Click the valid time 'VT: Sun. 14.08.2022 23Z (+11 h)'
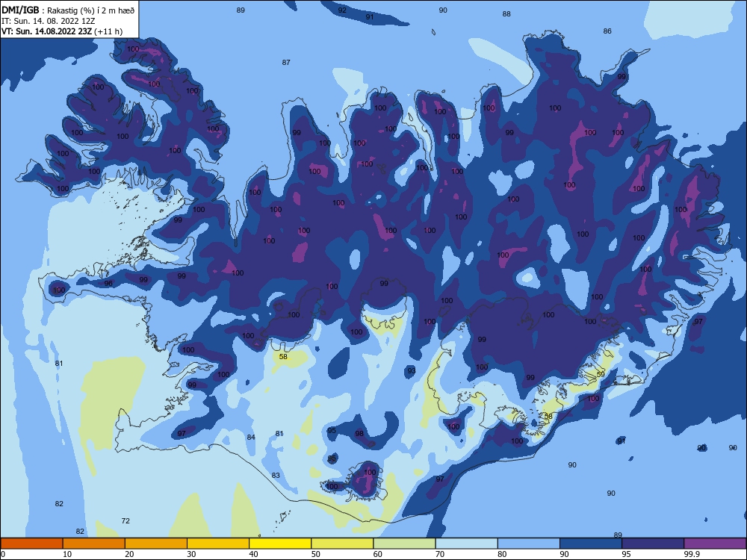 coord(62,31)
